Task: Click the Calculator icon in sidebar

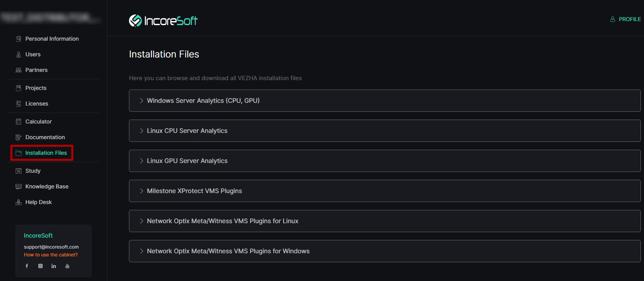Action: click(x=18, y=122)
